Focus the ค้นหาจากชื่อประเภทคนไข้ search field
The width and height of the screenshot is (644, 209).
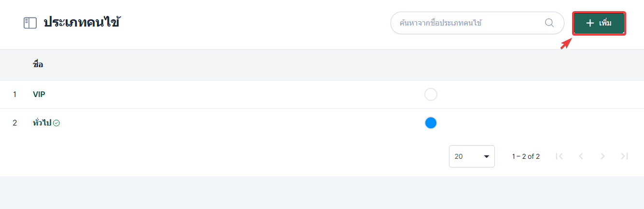click(x=468, y=23)
